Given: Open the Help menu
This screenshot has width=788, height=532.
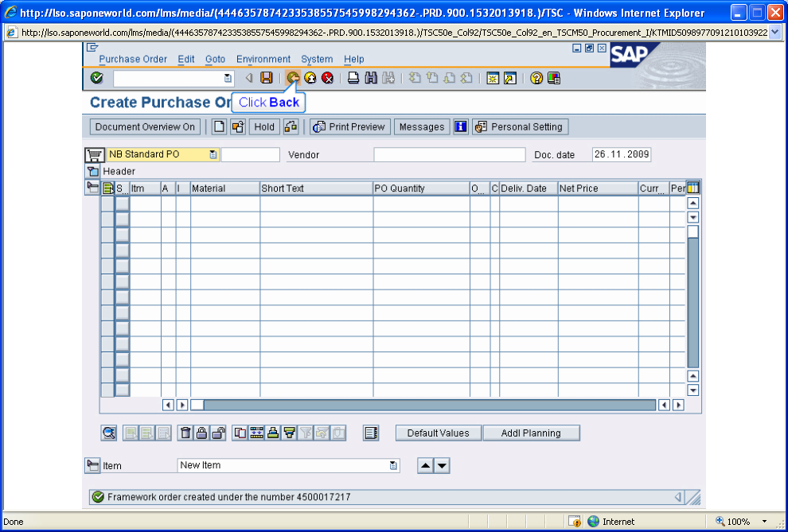Looking at the screenshot, I should point(353,59).
